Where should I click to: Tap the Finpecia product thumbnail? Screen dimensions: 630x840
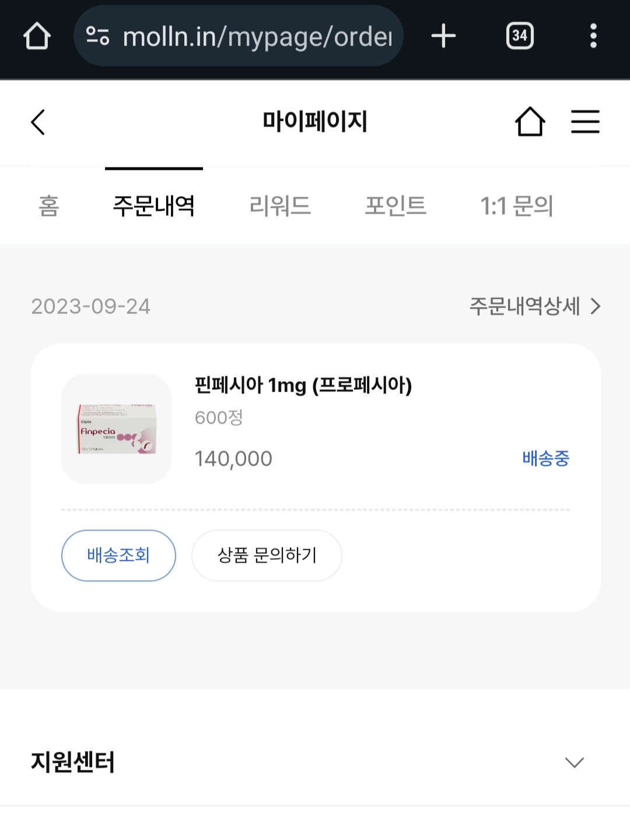[117, 428]
